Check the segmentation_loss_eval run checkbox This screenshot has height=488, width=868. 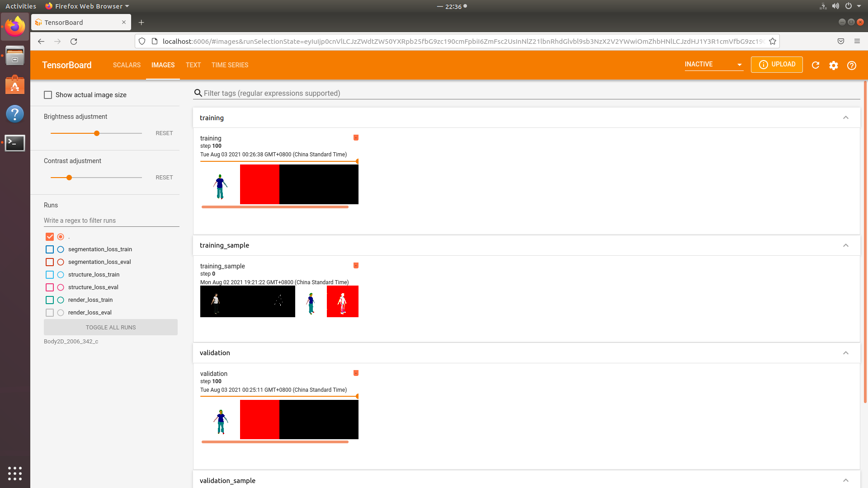(50, 262)
